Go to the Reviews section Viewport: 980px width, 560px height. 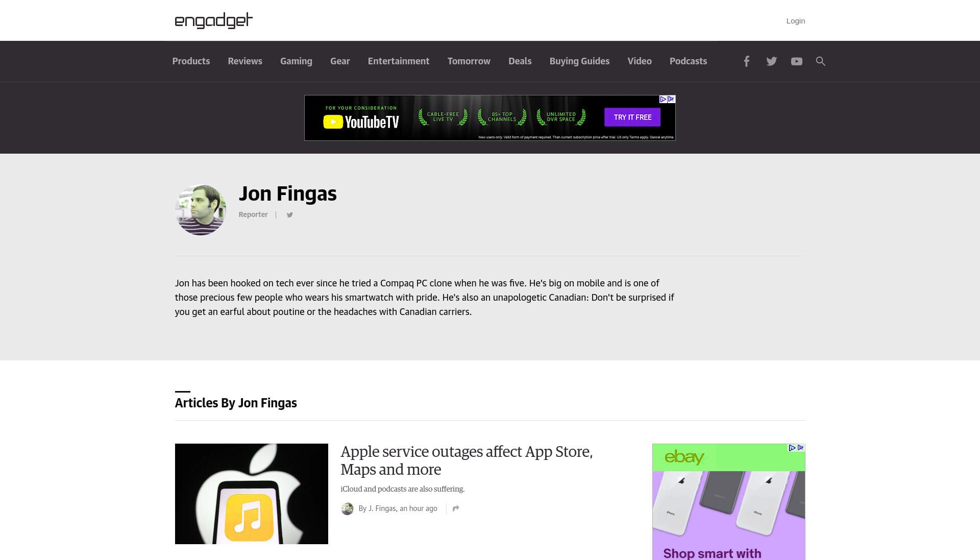(x=245, y=61)
